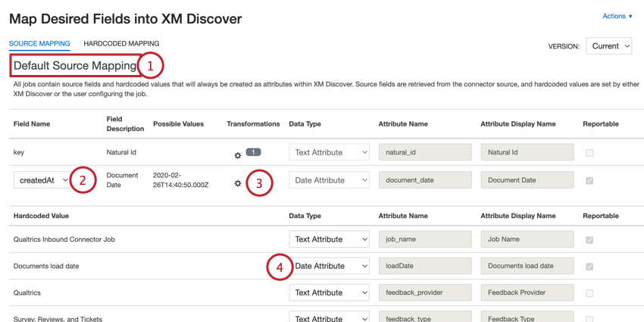Screen dimensions: 644x322
Task: Open transformations gear for createdAt field
Action: pyautogui.click(x=237, y=183)
